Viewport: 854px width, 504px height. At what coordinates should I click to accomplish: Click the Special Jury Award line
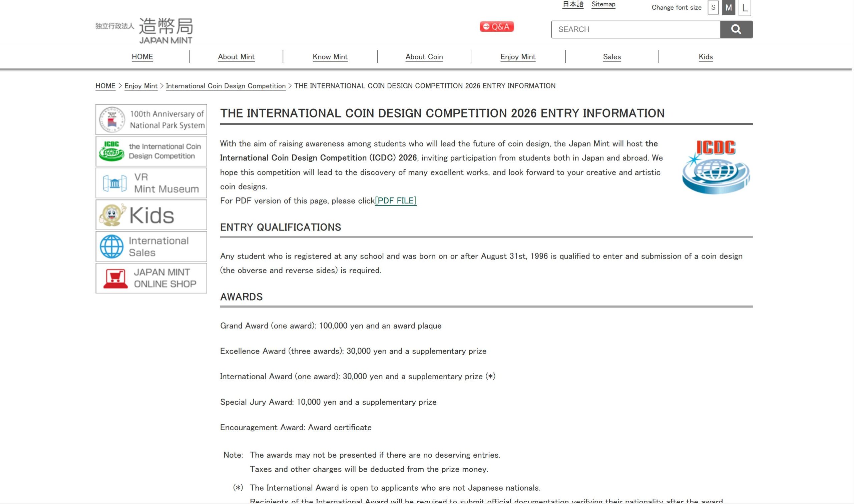tap(328, 402)
